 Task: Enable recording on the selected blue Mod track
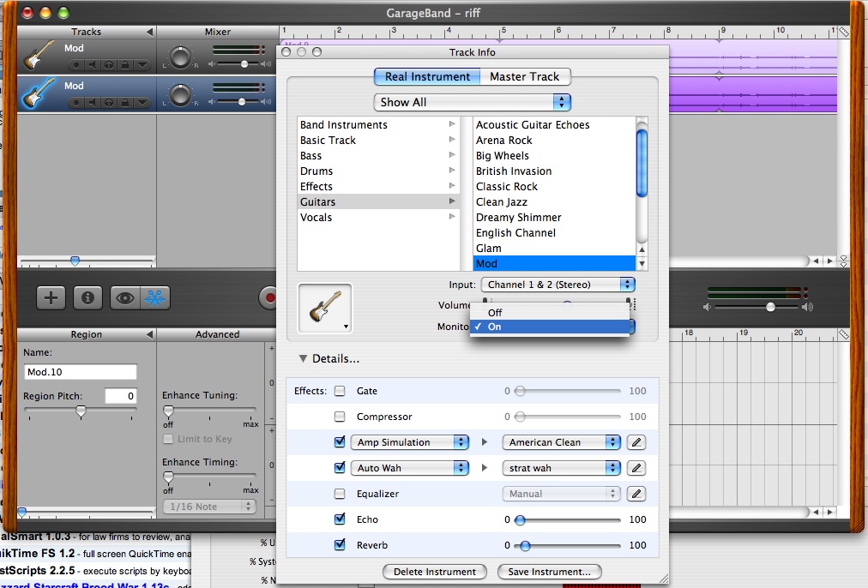coord(76,103)
